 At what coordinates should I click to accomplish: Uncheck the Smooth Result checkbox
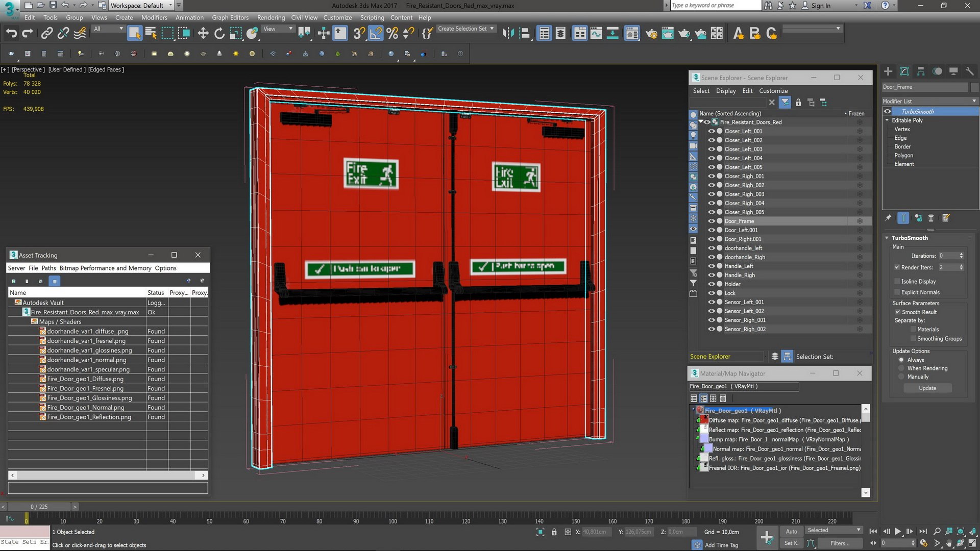(897, 312)
